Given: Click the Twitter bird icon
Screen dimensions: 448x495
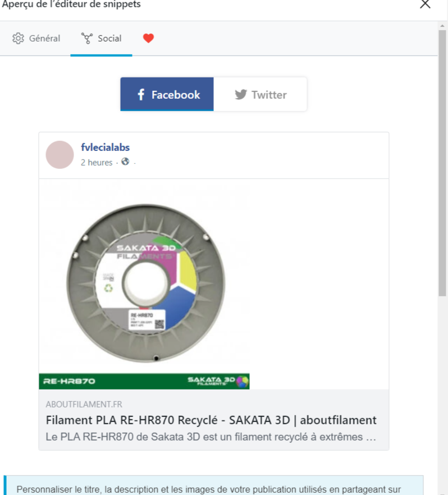Looking at the screenshot, I should [241, 94].
